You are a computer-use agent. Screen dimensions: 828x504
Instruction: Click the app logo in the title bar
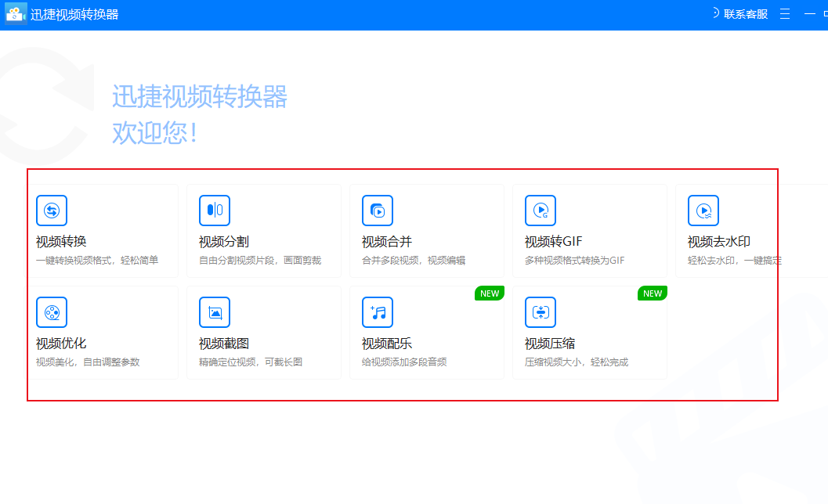[x=16, y=14]
